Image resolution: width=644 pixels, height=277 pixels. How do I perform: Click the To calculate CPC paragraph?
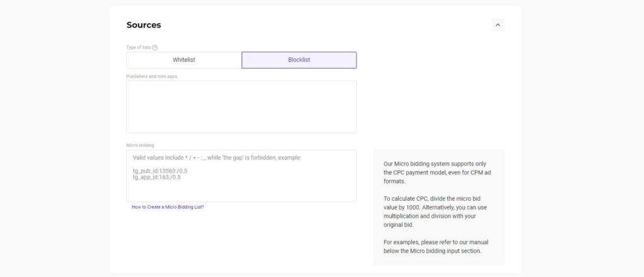tap(435, 212)
